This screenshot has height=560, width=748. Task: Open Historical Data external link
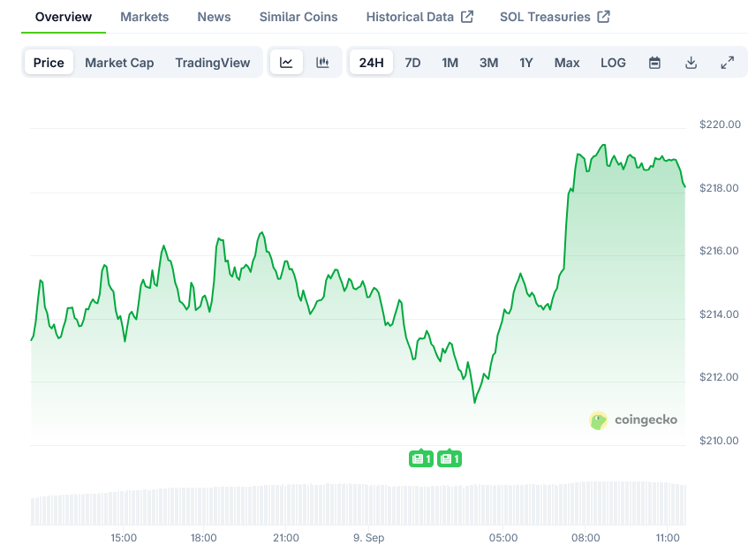pos(419,17)
